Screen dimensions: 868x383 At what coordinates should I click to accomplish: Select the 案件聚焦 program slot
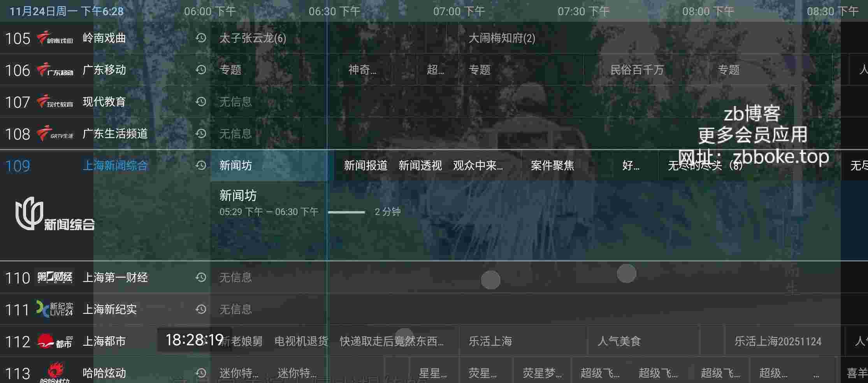coord(552,166)
